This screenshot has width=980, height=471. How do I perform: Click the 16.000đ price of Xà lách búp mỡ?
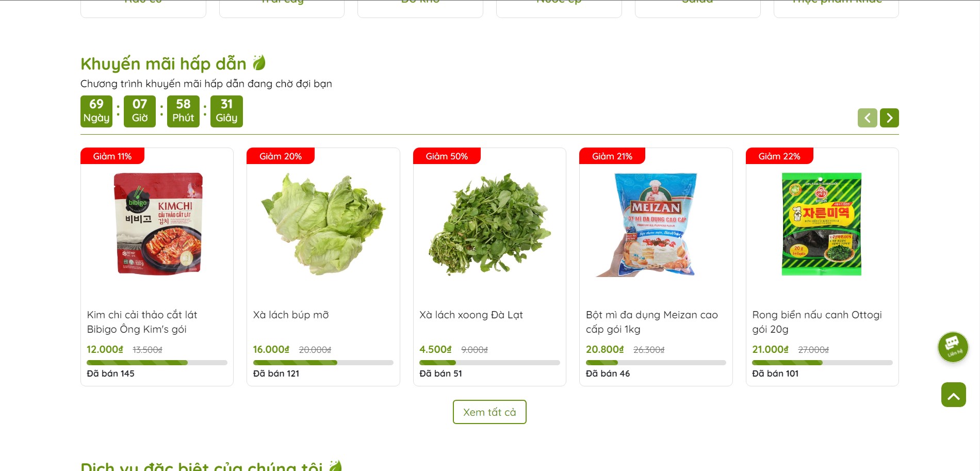point(271,349)
